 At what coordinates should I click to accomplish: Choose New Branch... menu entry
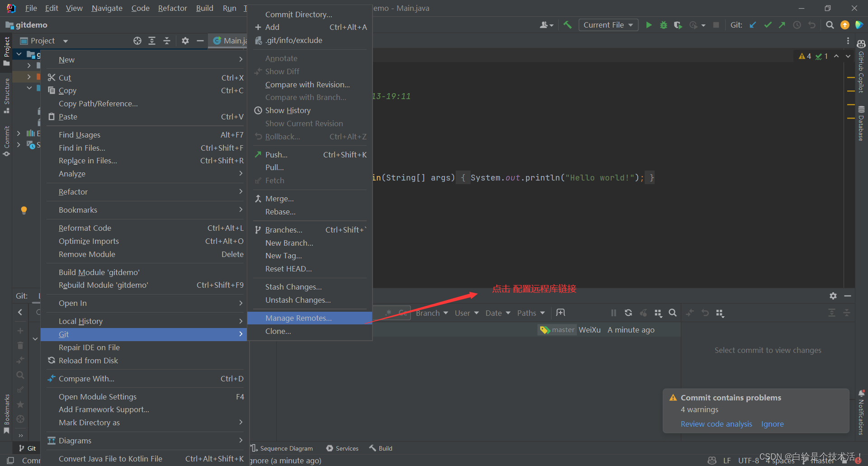pos(310,243)
